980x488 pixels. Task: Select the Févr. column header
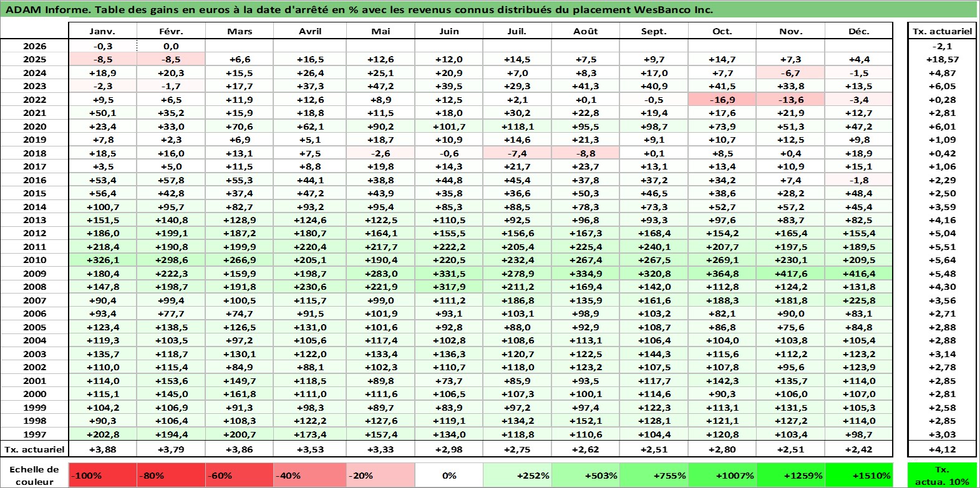pos(171,31)
